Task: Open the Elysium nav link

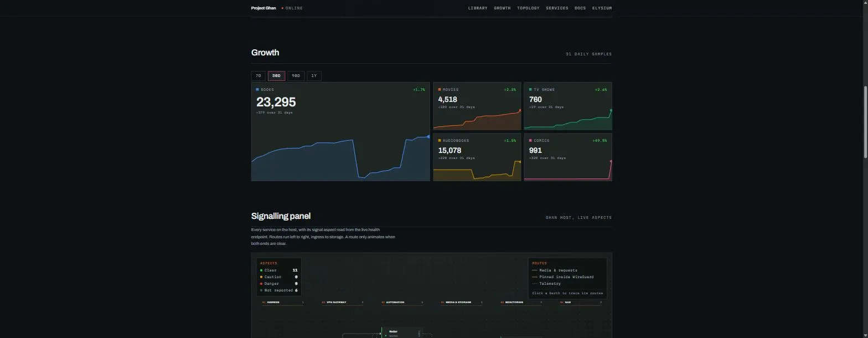Action: point(602,8)
